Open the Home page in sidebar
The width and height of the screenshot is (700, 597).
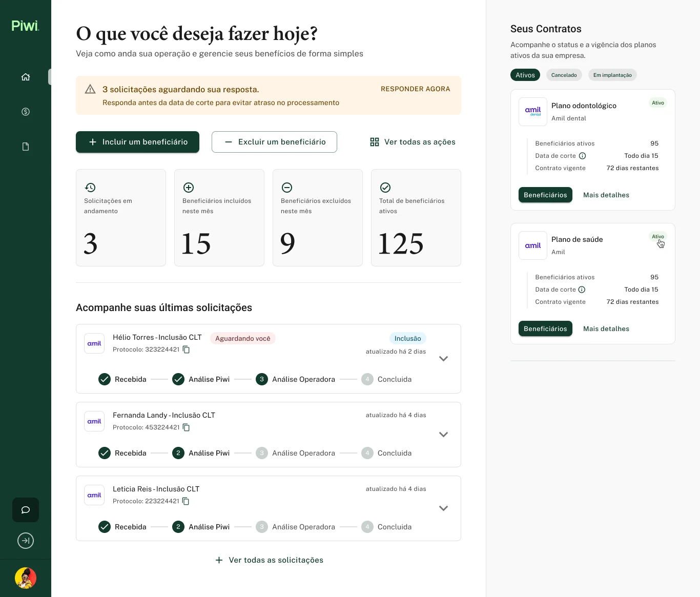pos(26,77)
